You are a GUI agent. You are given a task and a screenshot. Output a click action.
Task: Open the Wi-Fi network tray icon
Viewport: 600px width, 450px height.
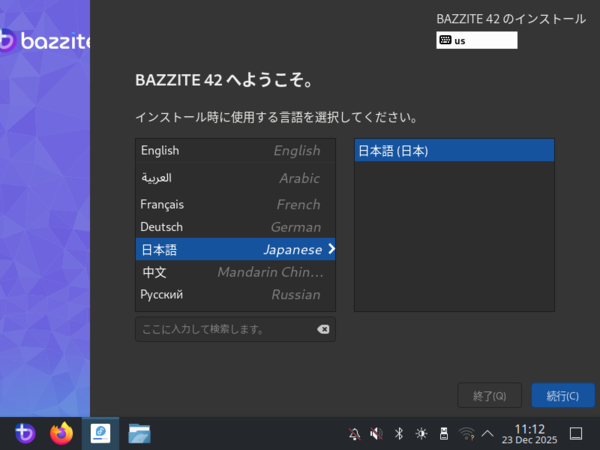click(466, 434)
